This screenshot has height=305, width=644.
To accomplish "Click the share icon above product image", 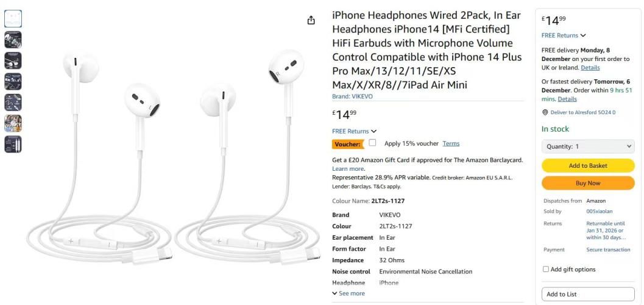I will pyautogui.click(x=311, y=20).
